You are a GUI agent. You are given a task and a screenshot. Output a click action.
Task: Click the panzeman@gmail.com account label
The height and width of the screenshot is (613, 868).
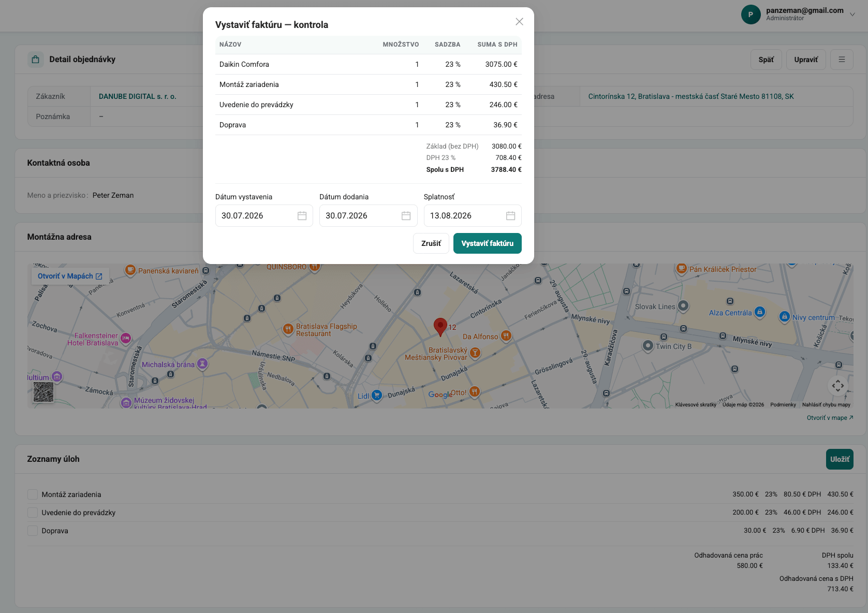tap(805, 10)
